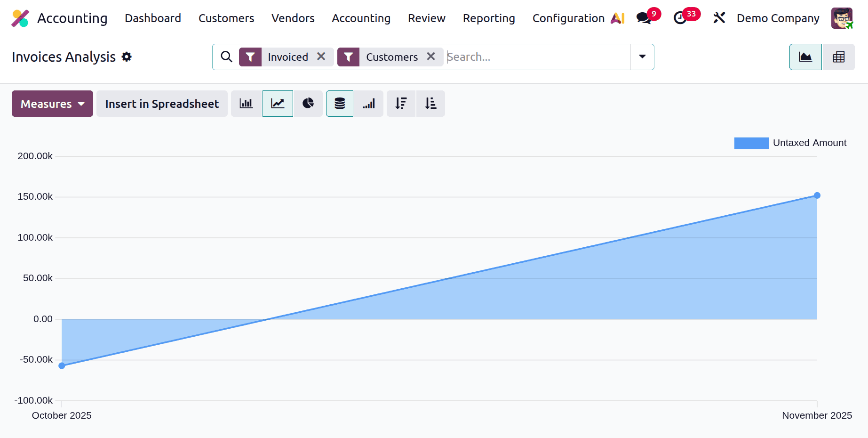Click the October 2025 axis label

point(62,415)
